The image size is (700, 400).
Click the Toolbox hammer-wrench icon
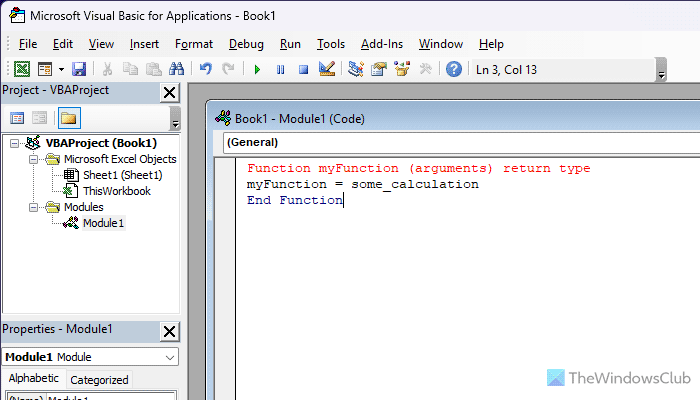[x=425, y=69]
